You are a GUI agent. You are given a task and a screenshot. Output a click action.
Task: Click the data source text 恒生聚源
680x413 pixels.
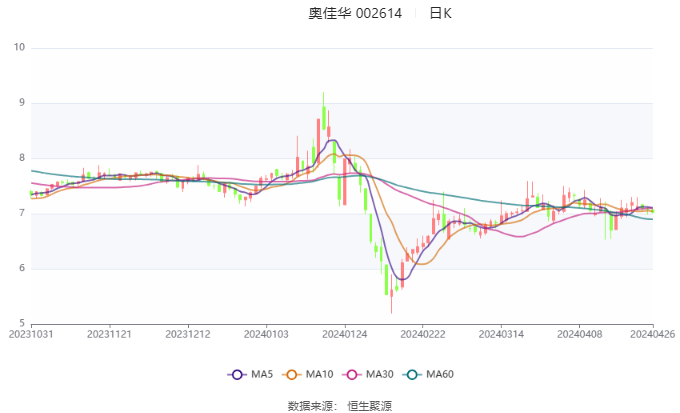click(370, 406)
